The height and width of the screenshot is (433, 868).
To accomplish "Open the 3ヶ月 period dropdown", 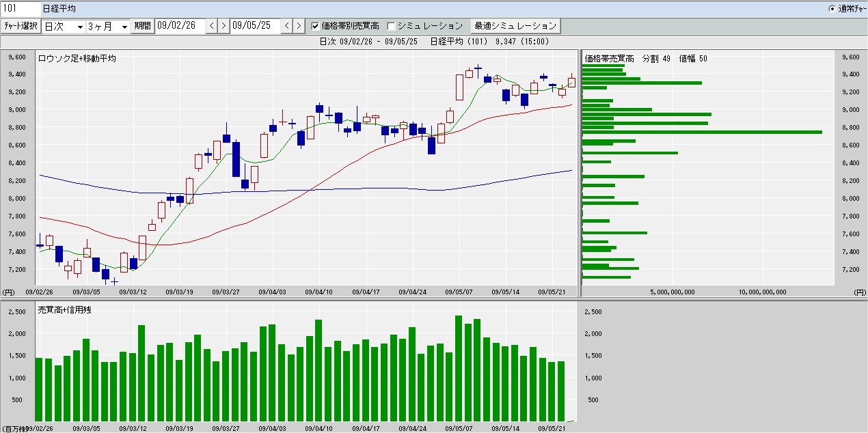I will point(108,26).
